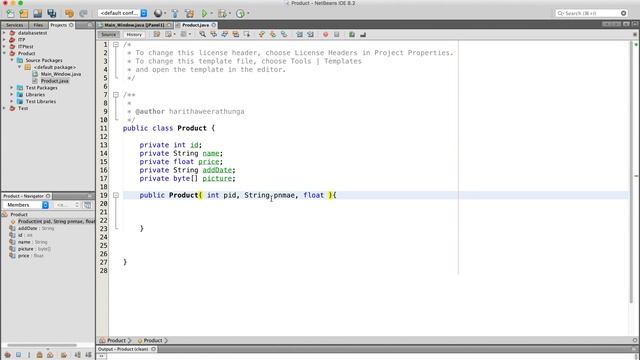Click the Profile Project toolbar icon
Image resolution: width=640 pixels, height=360 pixels.
[x=240, y=13]
